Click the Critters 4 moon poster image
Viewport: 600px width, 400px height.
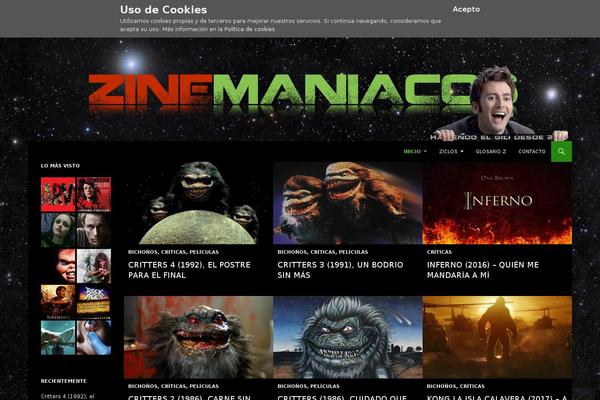(198, 203)
